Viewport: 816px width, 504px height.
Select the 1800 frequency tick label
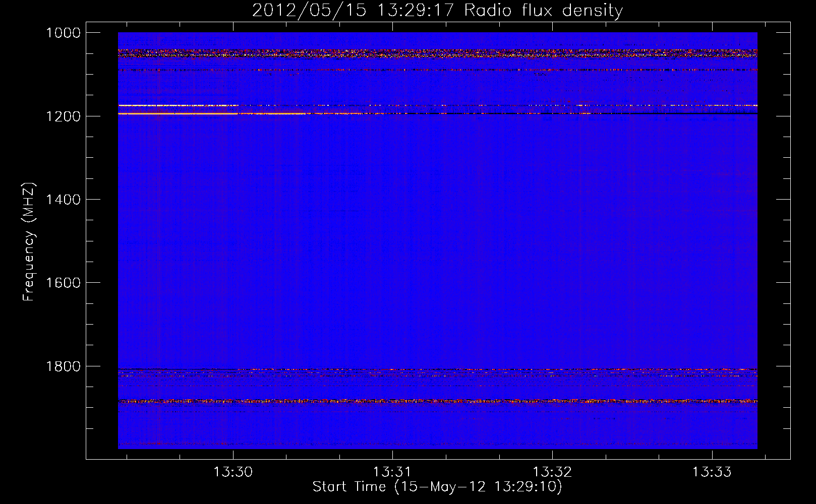click(63, 366)
